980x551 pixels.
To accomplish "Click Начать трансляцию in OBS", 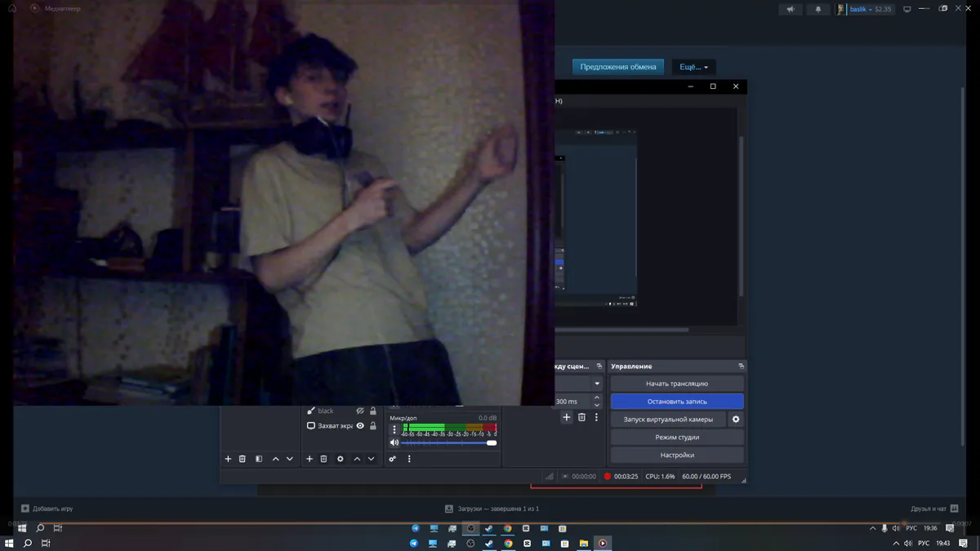I will (677, 384).
